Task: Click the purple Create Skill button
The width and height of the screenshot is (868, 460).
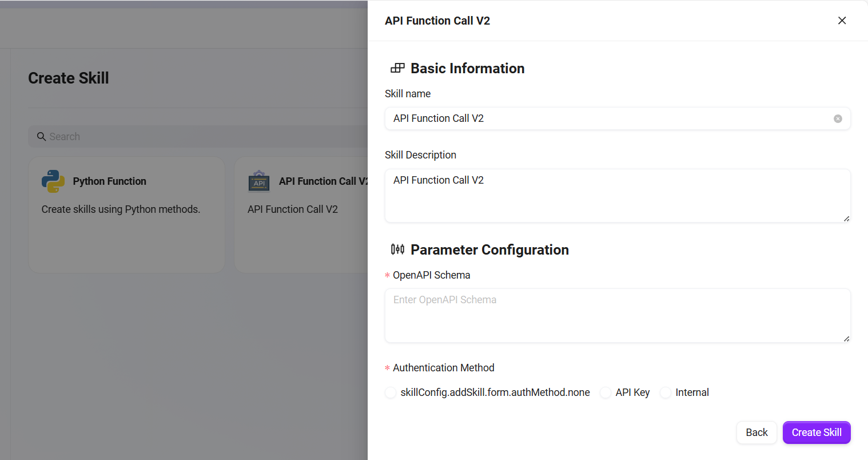Action: coord(816,433)
